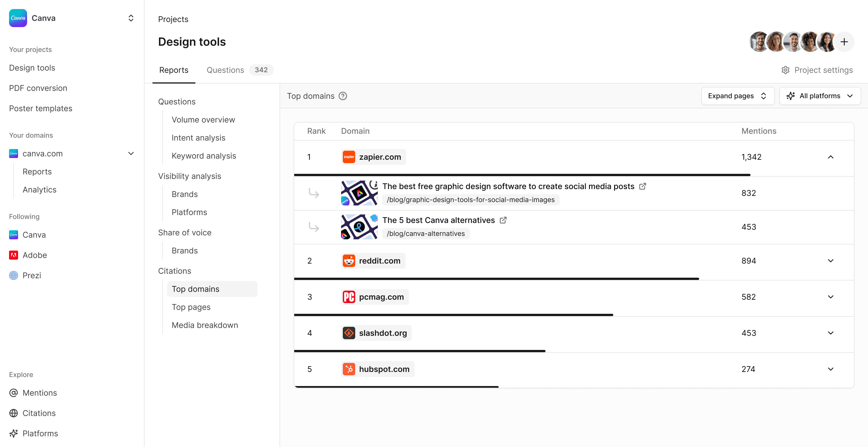Open the Mentions explorer
Screen dimensions: 868x447
click(40, 393)
